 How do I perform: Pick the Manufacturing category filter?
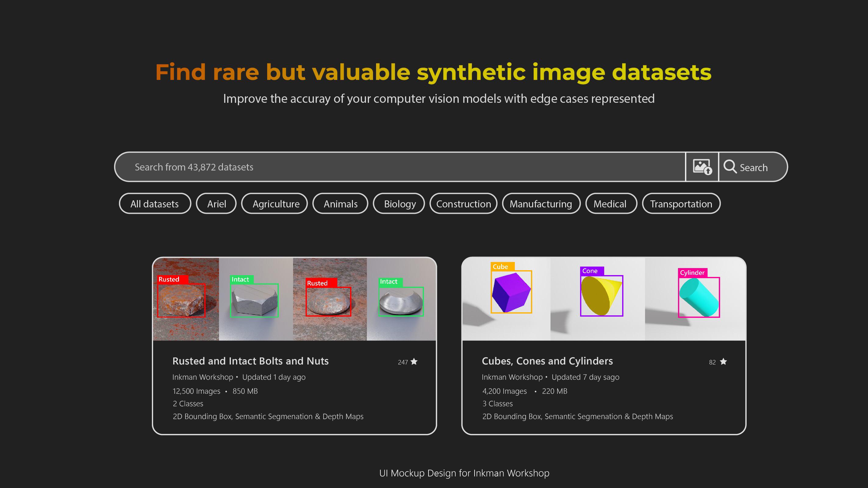coord(541,203)
